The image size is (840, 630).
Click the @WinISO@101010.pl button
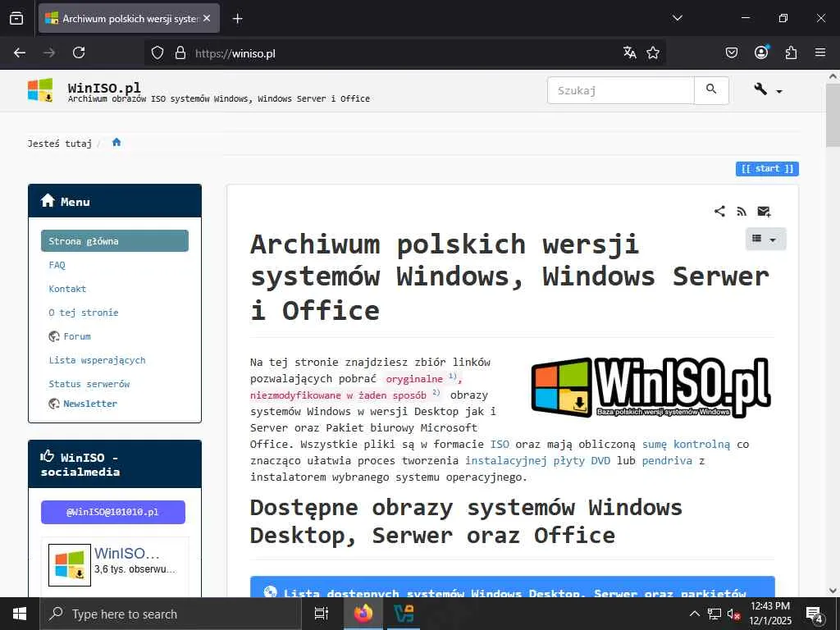tap(113, 512)
